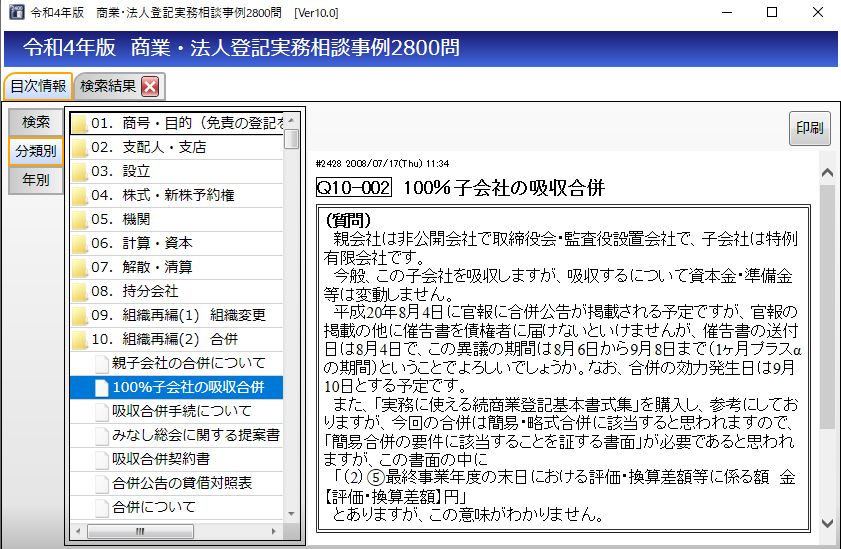Minimize the application window
The height and width of the screenshot is (549, 841).
click(x=727, y=12)
